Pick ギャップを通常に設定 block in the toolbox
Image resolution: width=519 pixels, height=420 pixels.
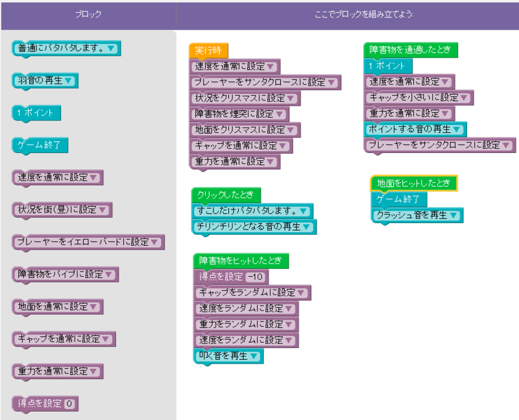point(64,340)
